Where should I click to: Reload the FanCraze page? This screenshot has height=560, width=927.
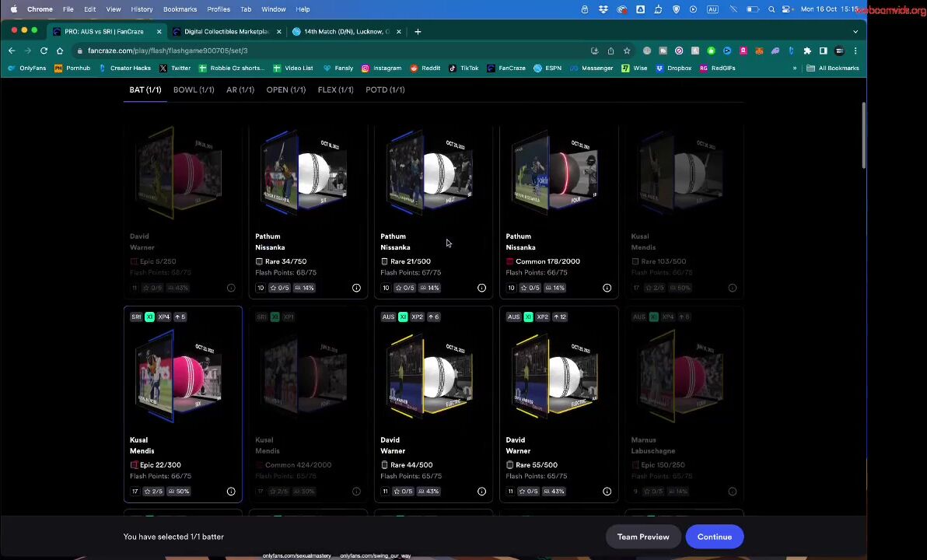(44, 51)
